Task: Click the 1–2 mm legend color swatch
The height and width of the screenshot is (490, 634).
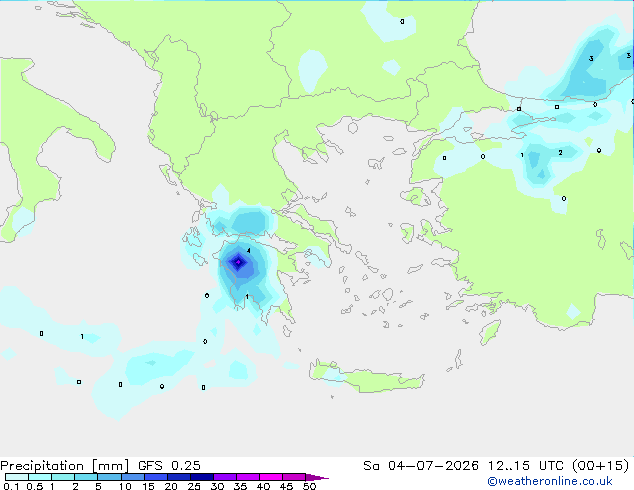Action: (x=63, y=477)
